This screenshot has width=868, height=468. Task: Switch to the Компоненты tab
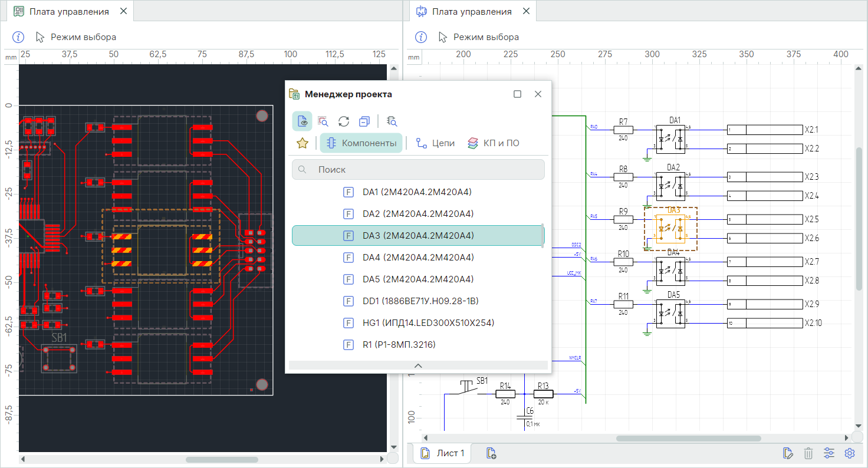[x=361, y=143]
